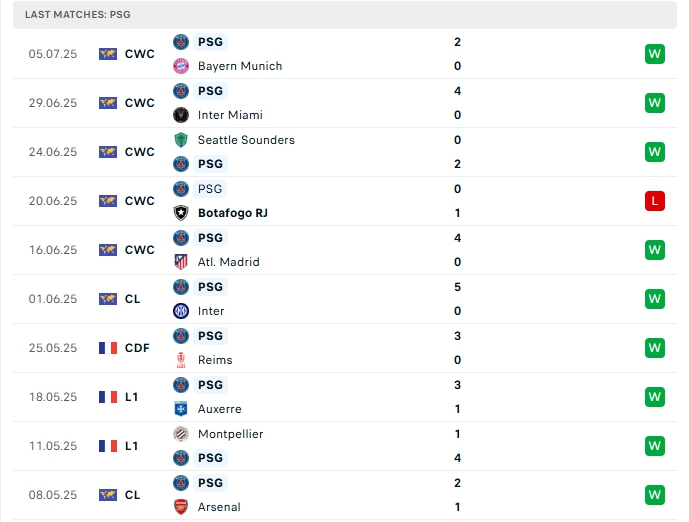Click the Atl. Madrid team crest
The width and height of the screenshot is (689, 522).
(x=181, y=262)
